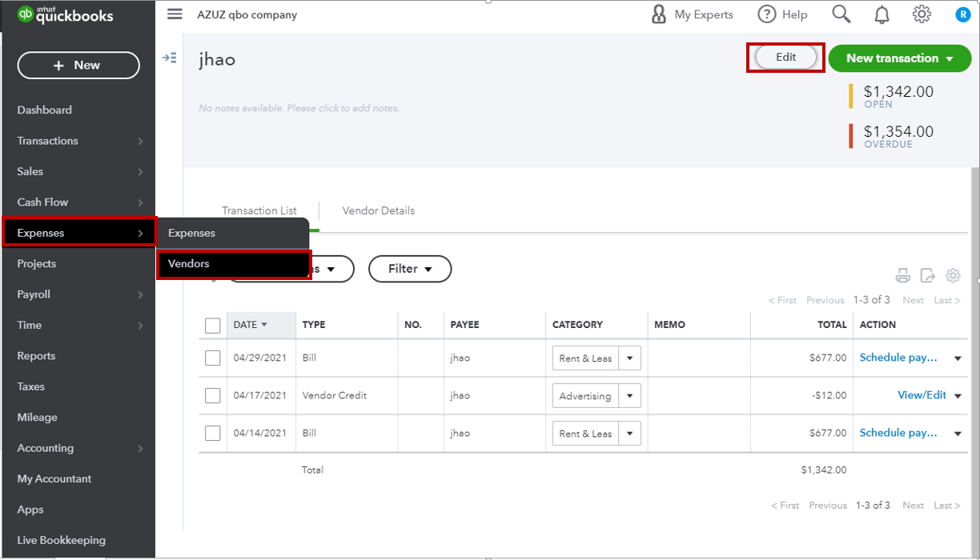Select Vendors from the Expenses submenu

coord(188,263)
